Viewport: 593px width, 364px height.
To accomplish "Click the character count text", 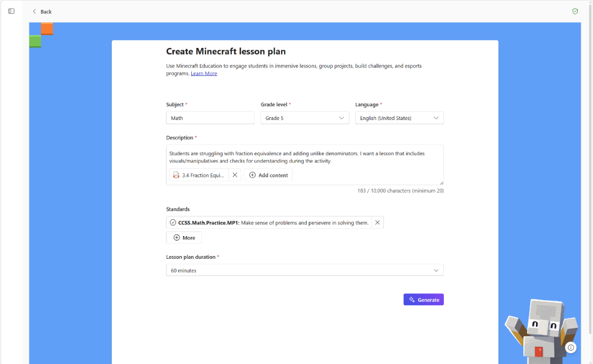I will (400, 191).
